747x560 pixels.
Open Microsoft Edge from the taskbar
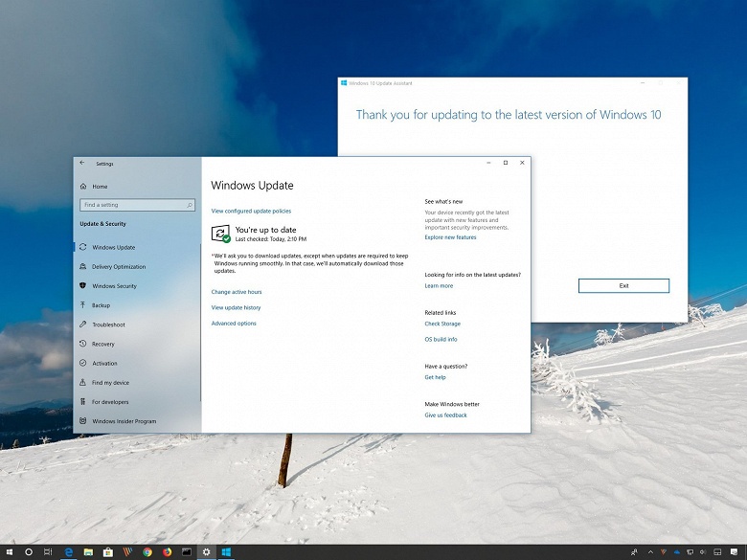(69, 552)
